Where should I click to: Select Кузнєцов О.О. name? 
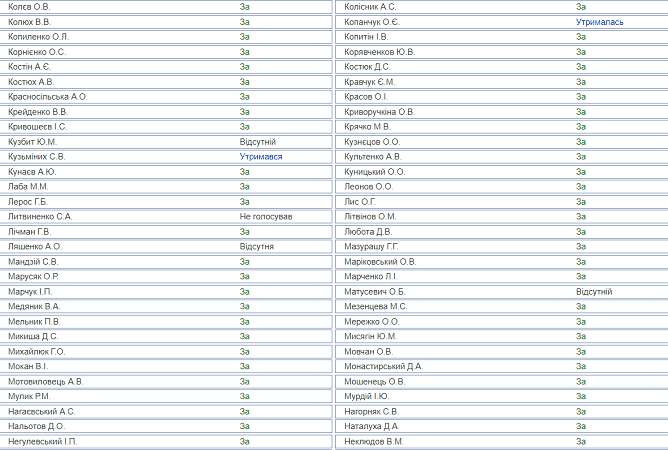[x=372, y=142]
